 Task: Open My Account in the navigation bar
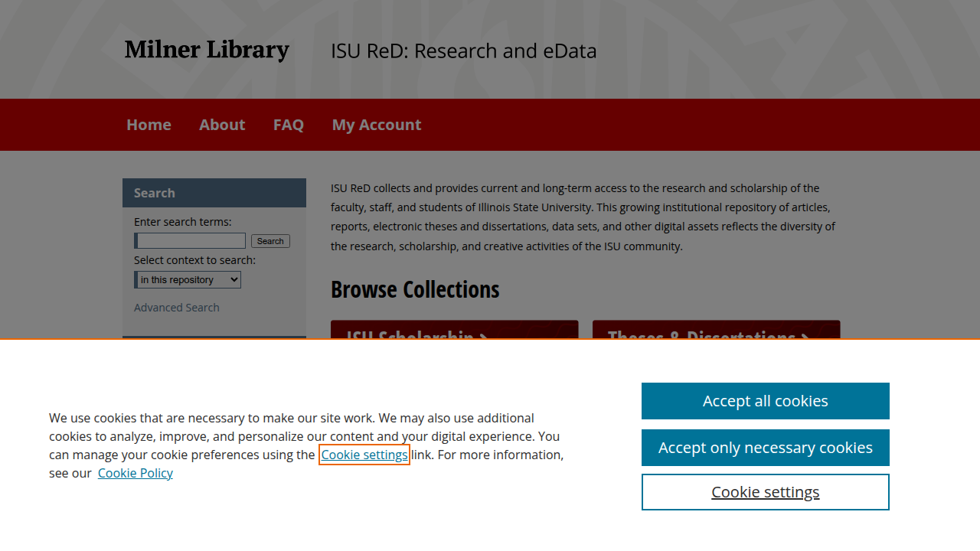click(x=377, y=125)
